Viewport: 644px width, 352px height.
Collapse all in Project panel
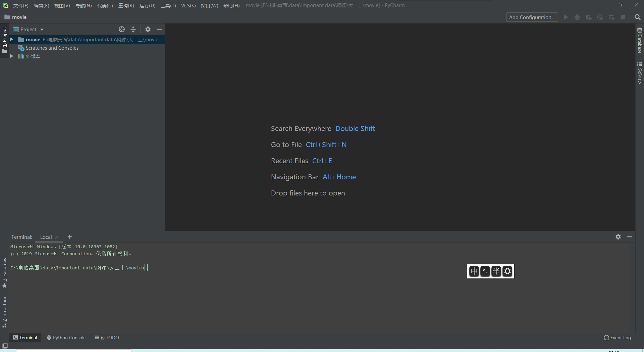click(133, 29)
